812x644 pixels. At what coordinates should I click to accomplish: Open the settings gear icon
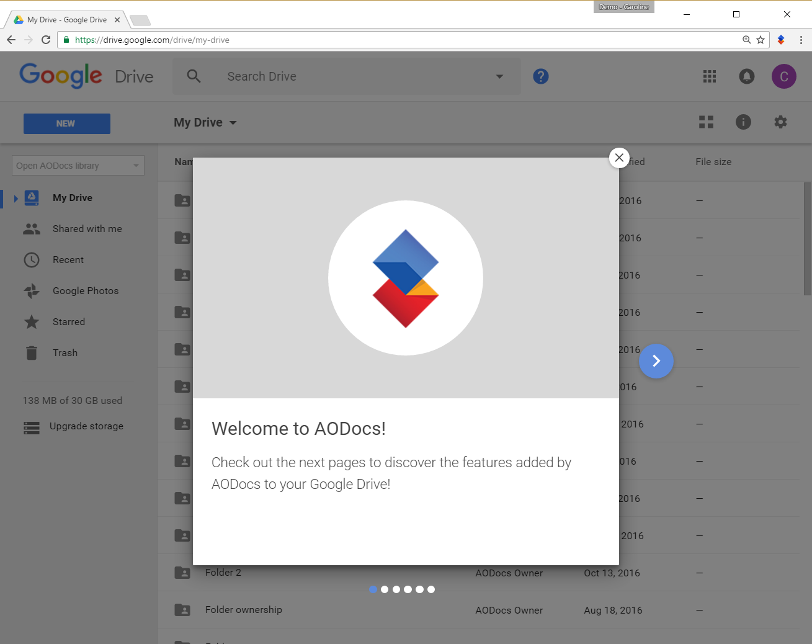[x=780, y=122]
